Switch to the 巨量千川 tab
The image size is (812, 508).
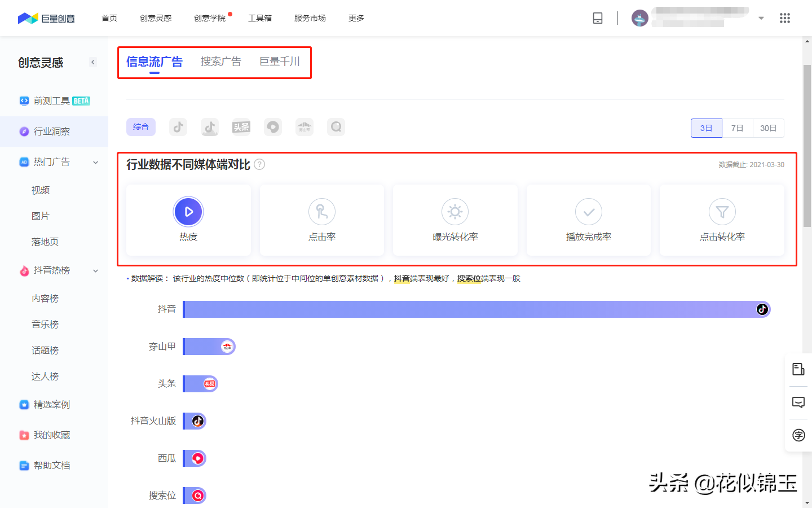pyautogui.click(x=280, y=62)
